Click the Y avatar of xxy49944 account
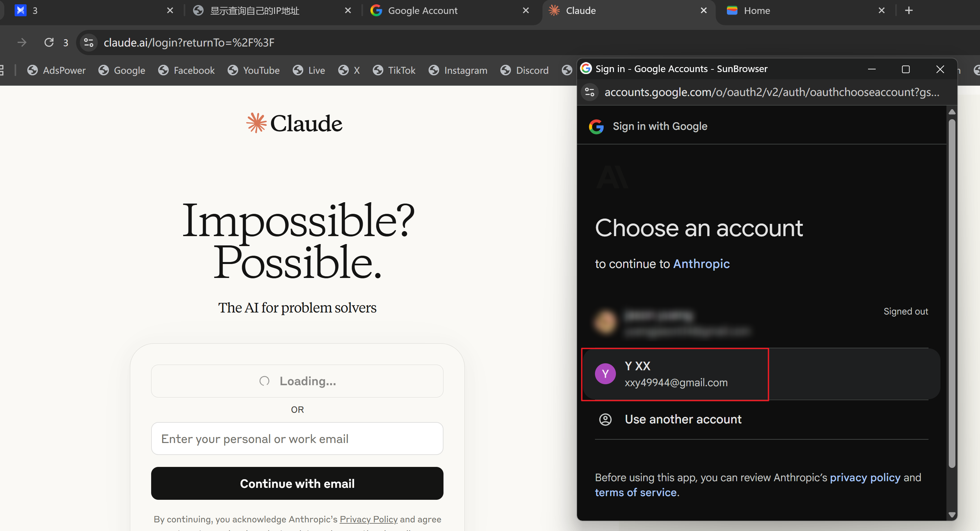 pyautogui.click(x=605, y=374)
